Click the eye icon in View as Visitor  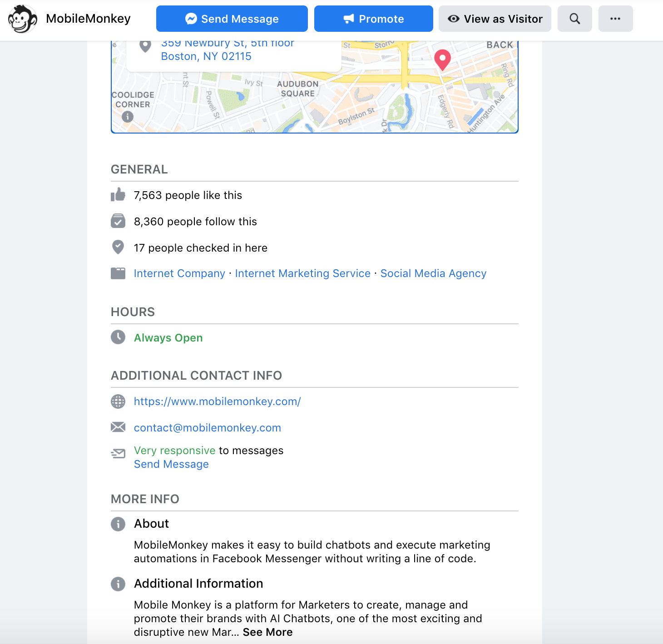tap(453, 19)
